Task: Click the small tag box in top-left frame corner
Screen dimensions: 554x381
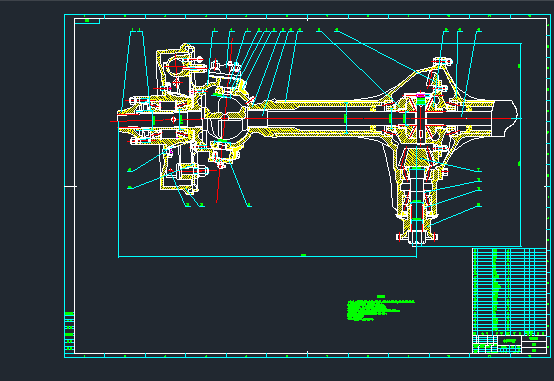Action: (x=87, y=21)
